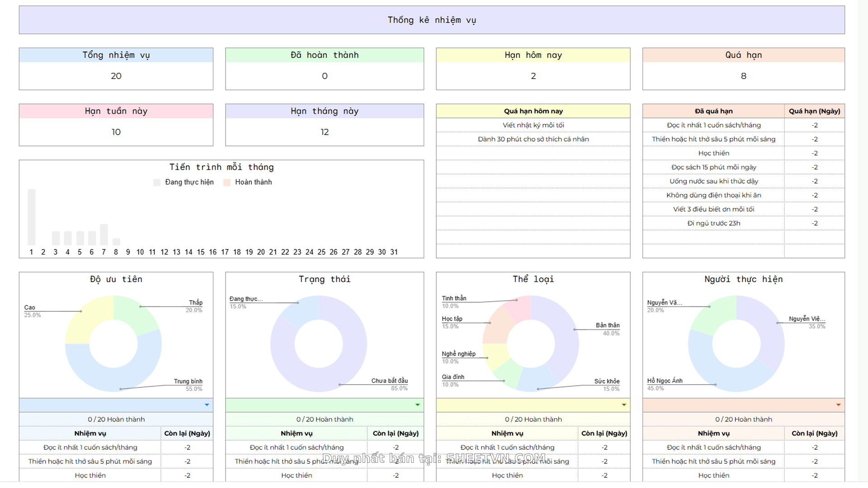Screen dimensions: 868x488
Task: Click the Hồ Ngọc Ánh chart label
Action: click(665, 381)
